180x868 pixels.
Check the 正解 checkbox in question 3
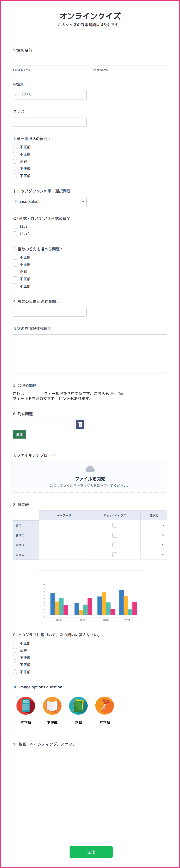[15, 272]
